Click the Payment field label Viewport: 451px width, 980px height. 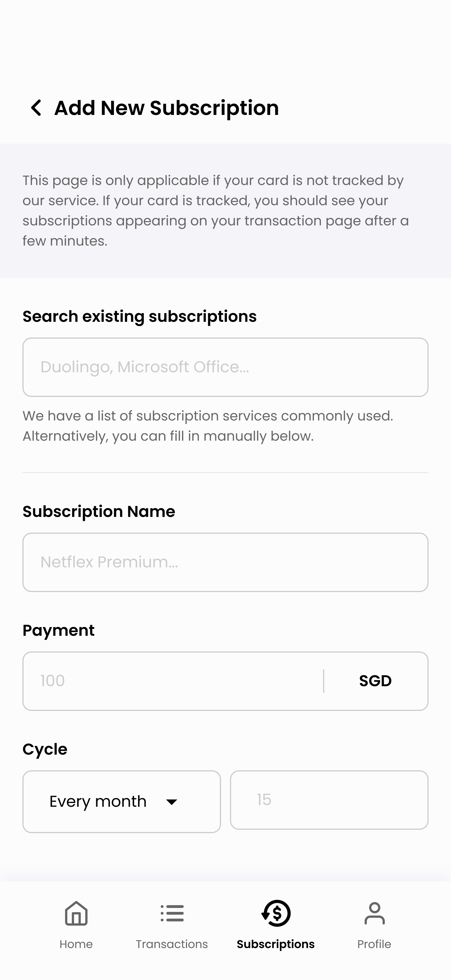(59, 630)
